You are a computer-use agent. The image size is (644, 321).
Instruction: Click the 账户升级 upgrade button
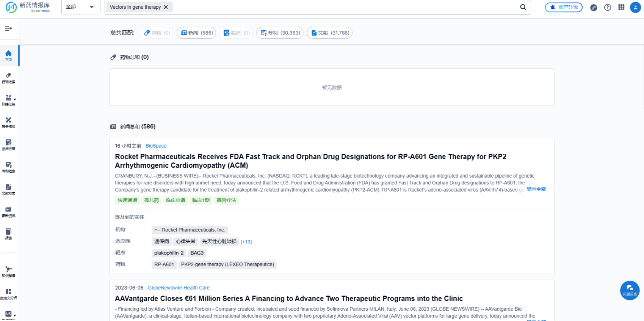[x=564, y=7]
